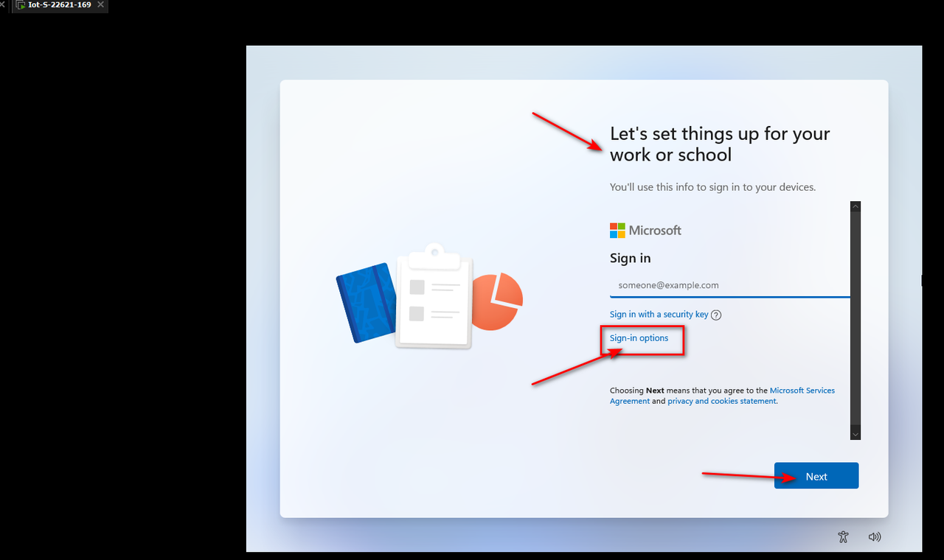
Task: Click scrollbar down arrow in sign-in pane
Action: (x=855, y=434)
